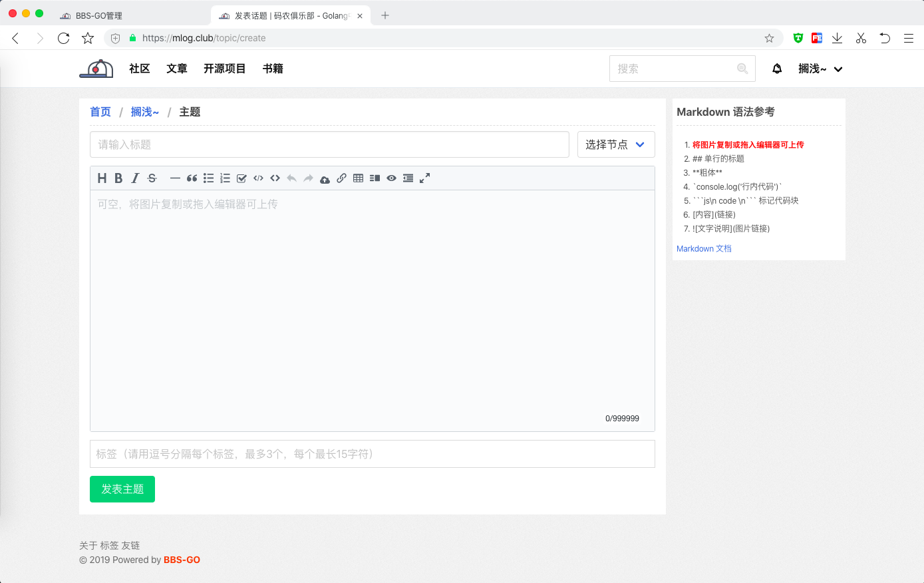Click the magnifier icon in the search box
924x583 pixels.
742,69
